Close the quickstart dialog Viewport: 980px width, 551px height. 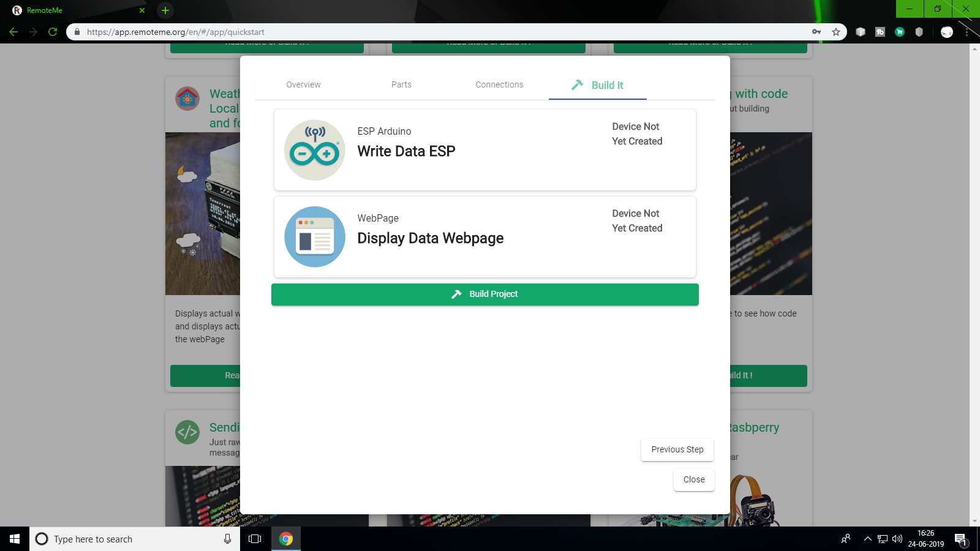coord(694,479)
